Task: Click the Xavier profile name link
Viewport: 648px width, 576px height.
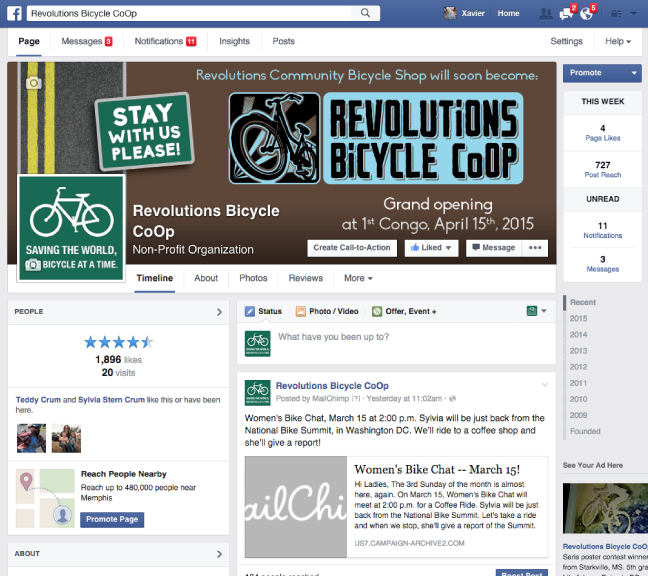Action: 473,14
